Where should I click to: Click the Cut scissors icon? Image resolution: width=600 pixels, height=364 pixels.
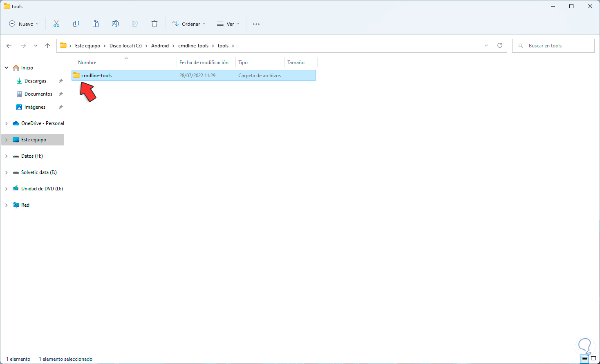click(56, 24)
